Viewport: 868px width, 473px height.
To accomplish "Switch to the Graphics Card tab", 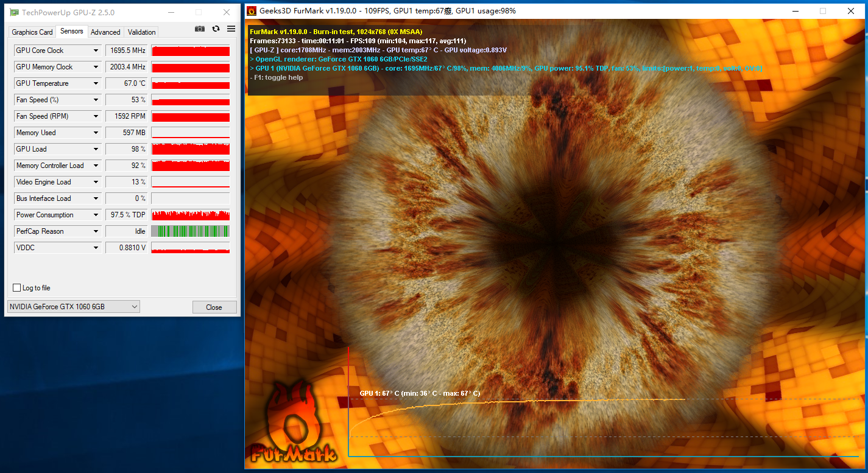I will coord(32,32).
